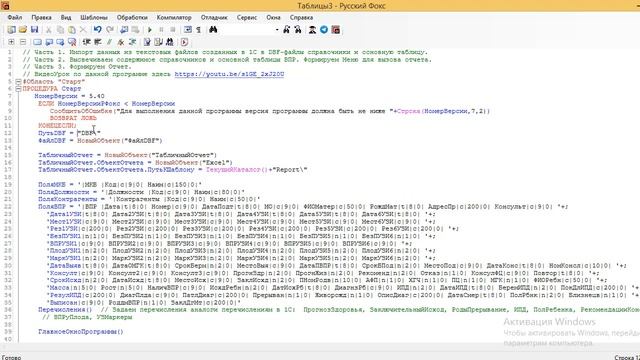Click the first bookmark icon after the minus
640x360 pixels.
click(x=37, y=42)
